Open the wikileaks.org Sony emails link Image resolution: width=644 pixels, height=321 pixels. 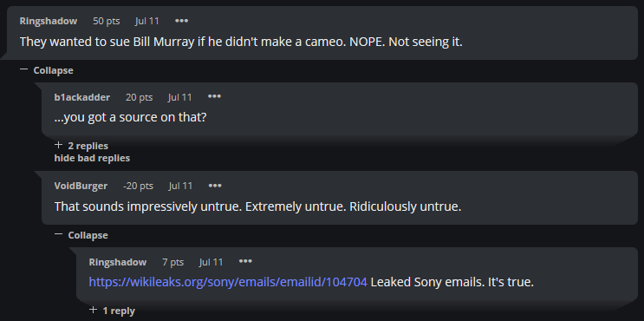click(x=228, y=282)
